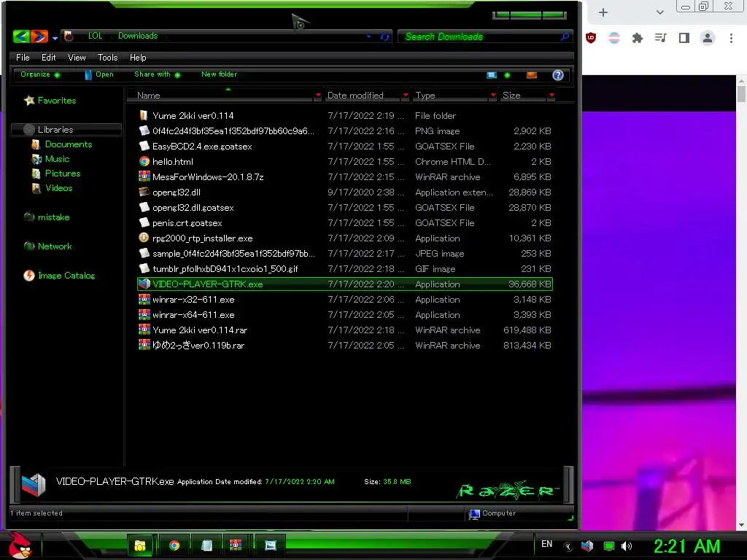Image resolution: width=747 pixels, height=560 pixels.
Task: Click the New folder button
Action: (x=219, y=74)
